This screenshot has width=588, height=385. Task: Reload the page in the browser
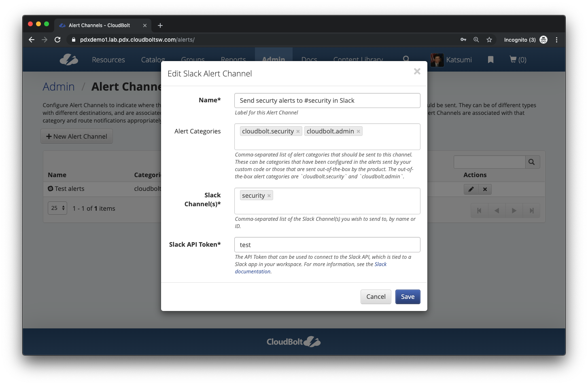click(57, 40)
